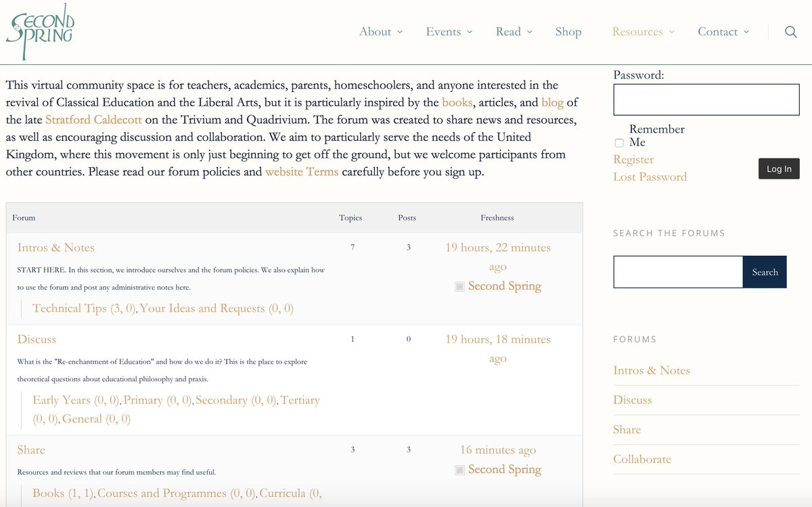Image resolution: width=812 pixels, height=507 pixels.
Task: Follow the Lost Password link
Action: tap(650, 177)
